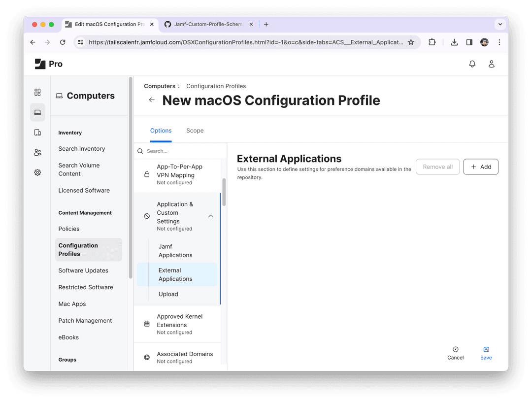
Task: Open the user account profile icon
Action: (x=491, y=64)
